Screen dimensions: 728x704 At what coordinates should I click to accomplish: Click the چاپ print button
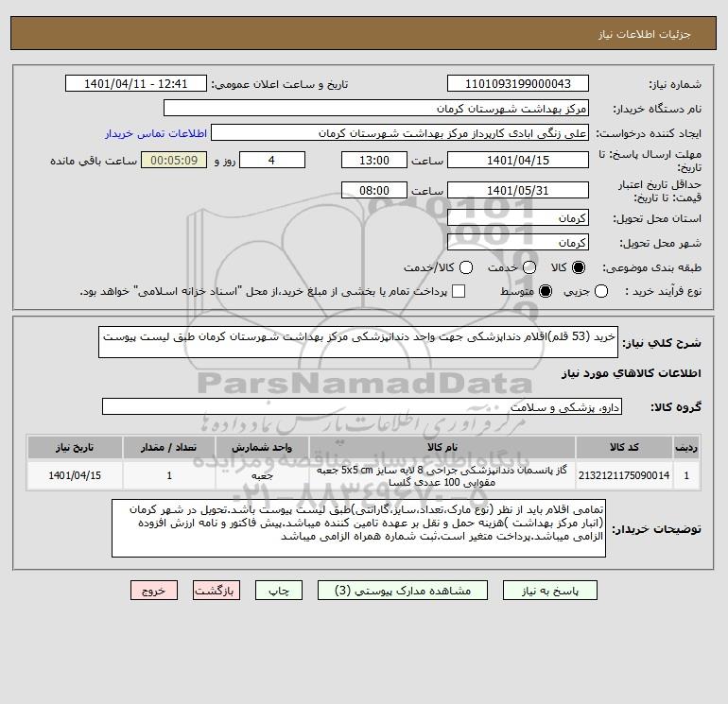[x=279, y=591]
